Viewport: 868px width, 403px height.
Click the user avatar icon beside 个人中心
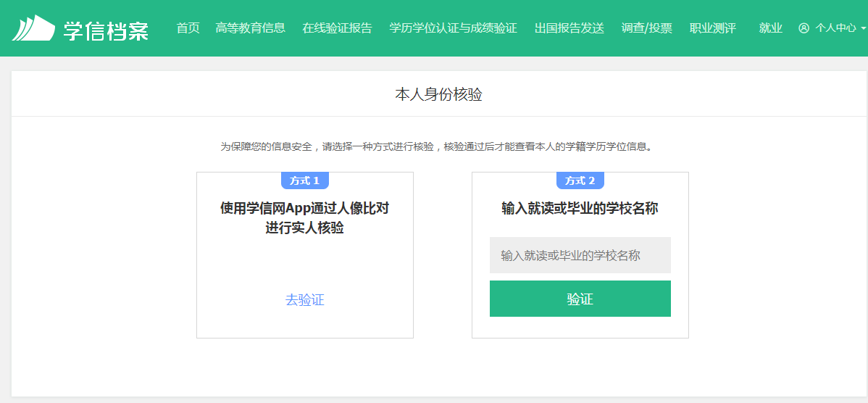[x=804, y=28]
